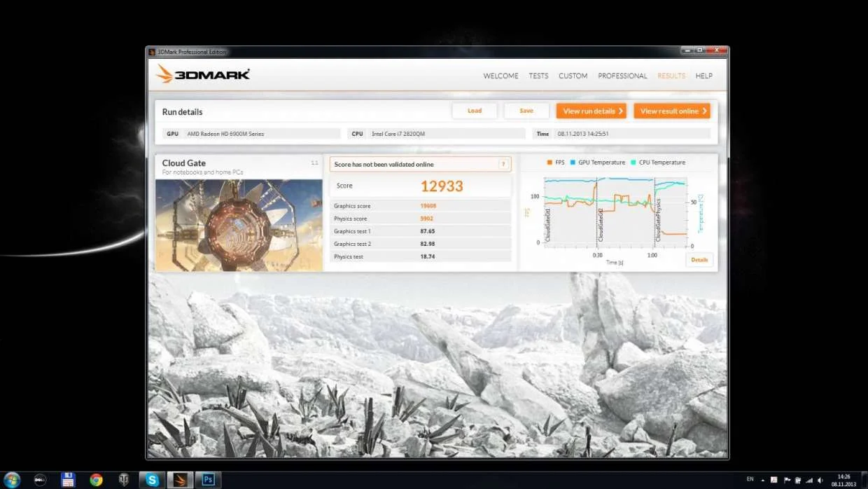Open the Dell app from the taskbar
Image resolution: width=868 pixels, height=489 pixels.
pos(40,480)
